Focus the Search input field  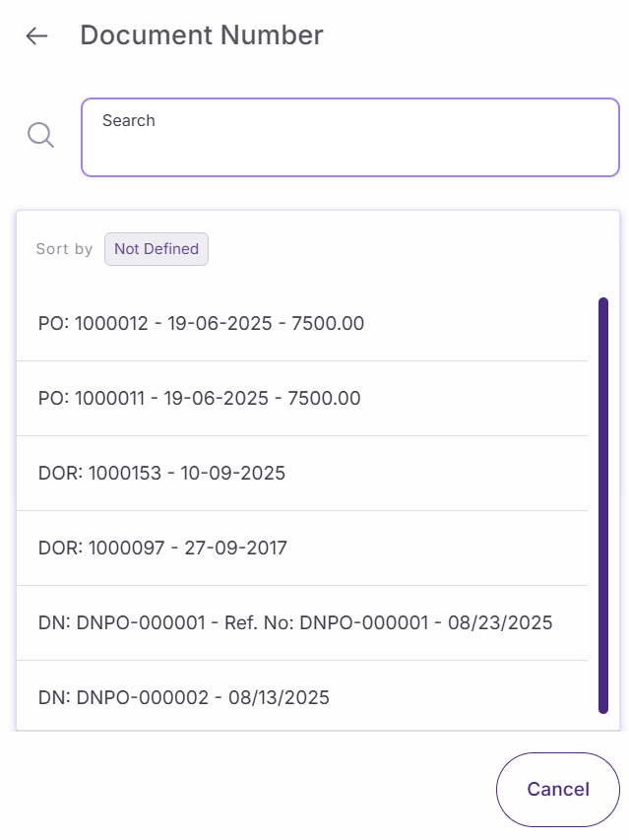[x=349, y=145]
